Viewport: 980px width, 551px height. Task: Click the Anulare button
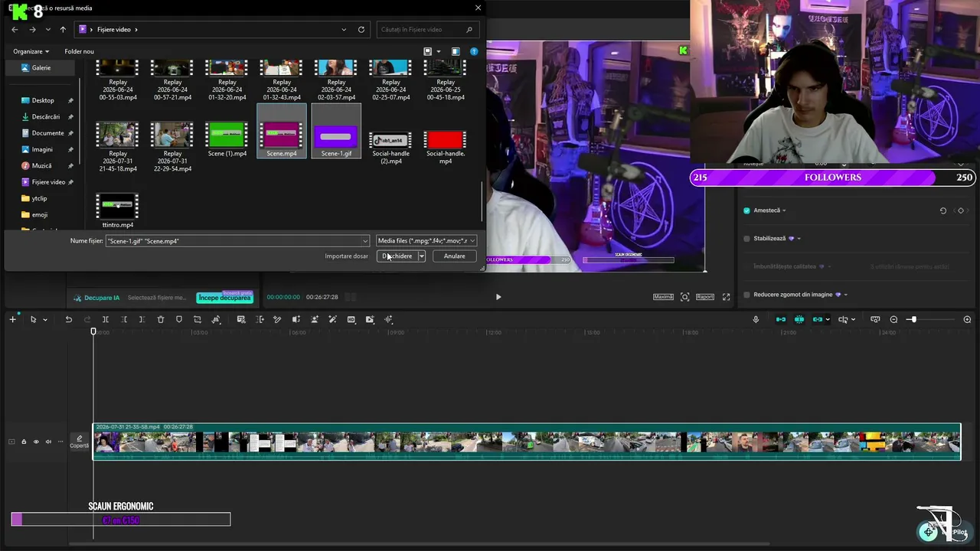click(x=454, y=256)
